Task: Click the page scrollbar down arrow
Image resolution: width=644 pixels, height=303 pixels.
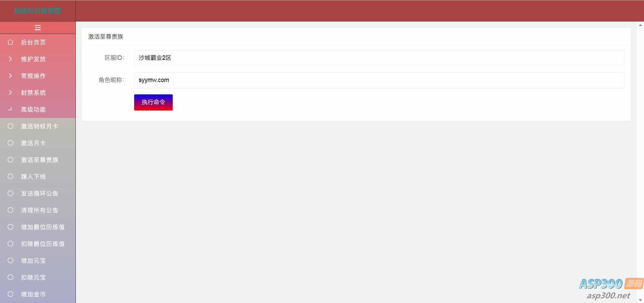Action: 640,300
